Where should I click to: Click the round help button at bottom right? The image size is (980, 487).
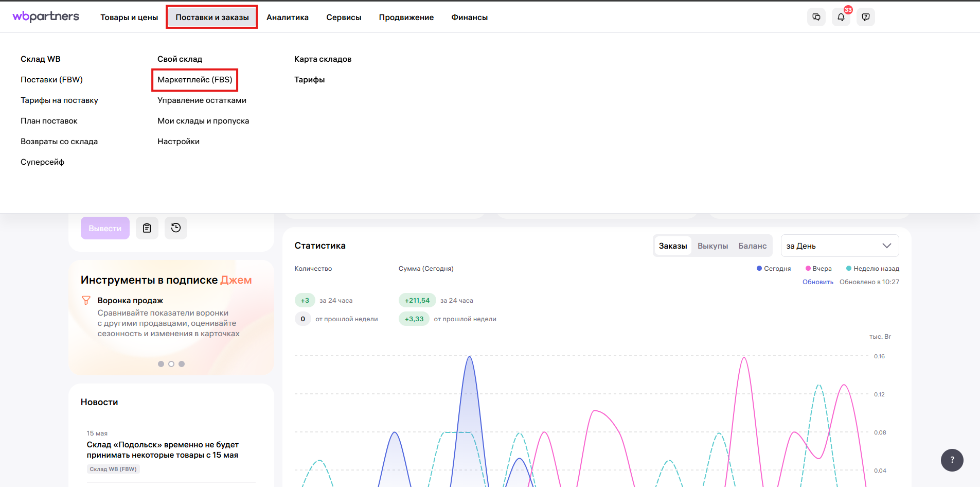(x=952, y=460)
